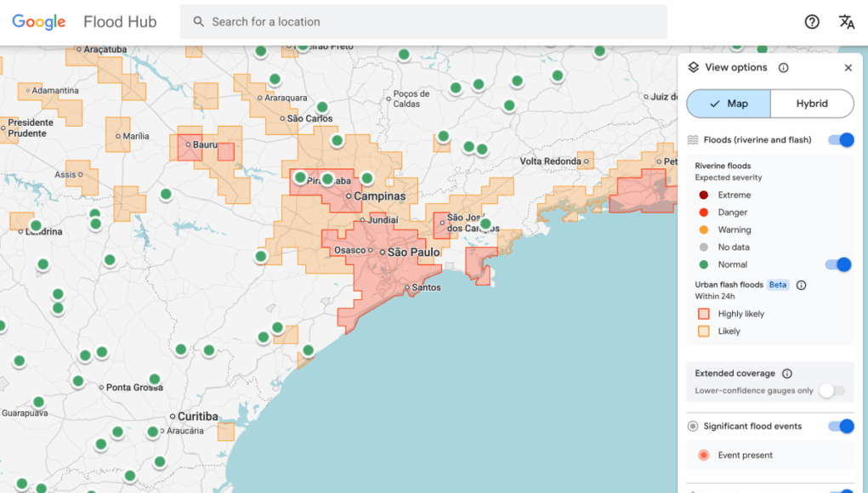868x493 pixels.
Task: Toggle Significant flood events switch
Action: click(x=840, y=427)
